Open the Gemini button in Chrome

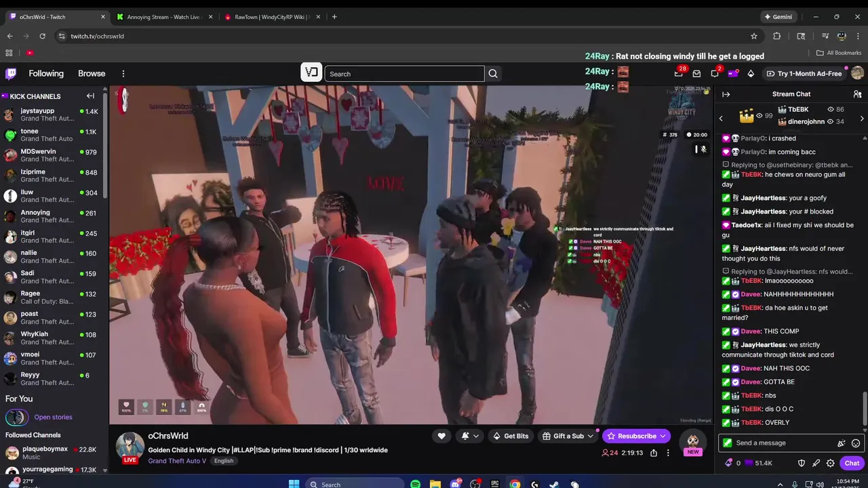click(x=778, y=17)
